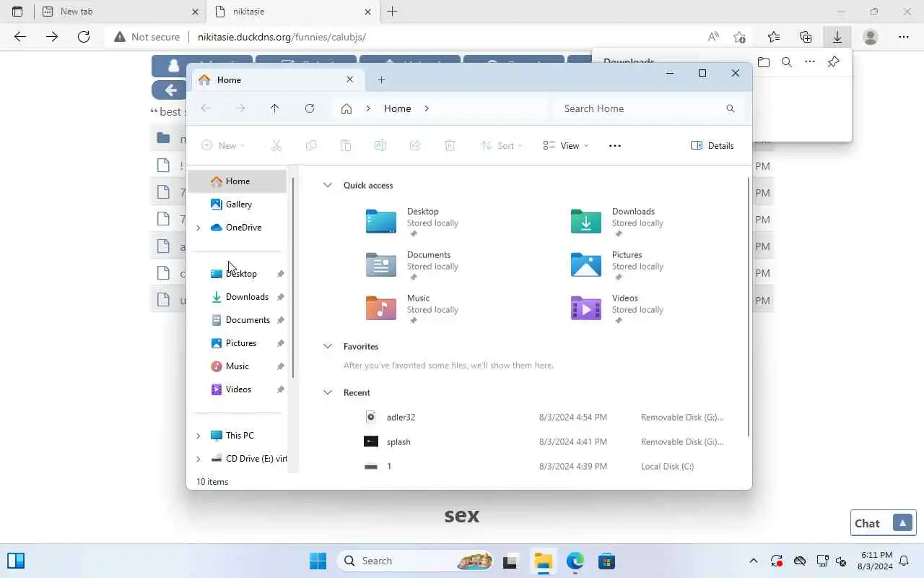Click the Chat button on the web page
924x578 pixels.
883,524
